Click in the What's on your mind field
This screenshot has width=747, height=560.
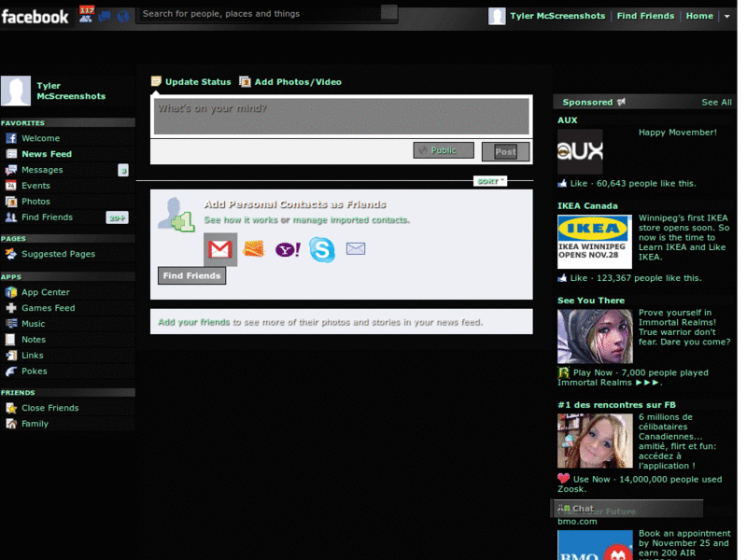pos(341,112)
